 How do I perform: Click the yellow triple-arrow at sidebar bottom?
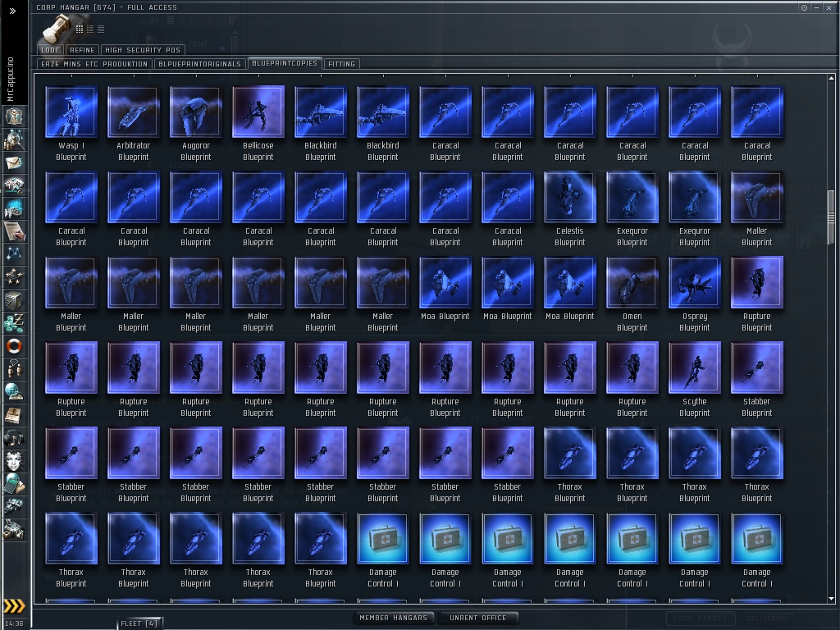click(15, 606)
